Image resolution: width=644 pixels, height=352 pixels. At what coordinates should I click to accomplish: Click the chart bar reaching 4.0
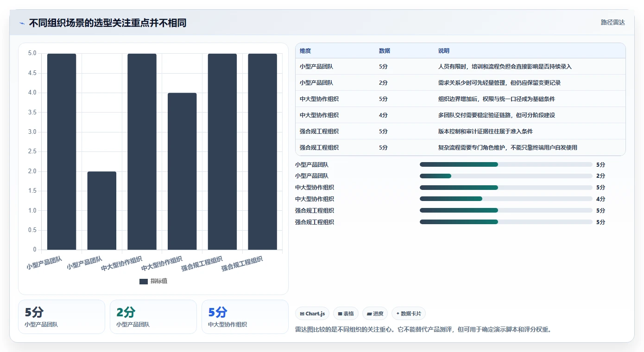(182, 171)
